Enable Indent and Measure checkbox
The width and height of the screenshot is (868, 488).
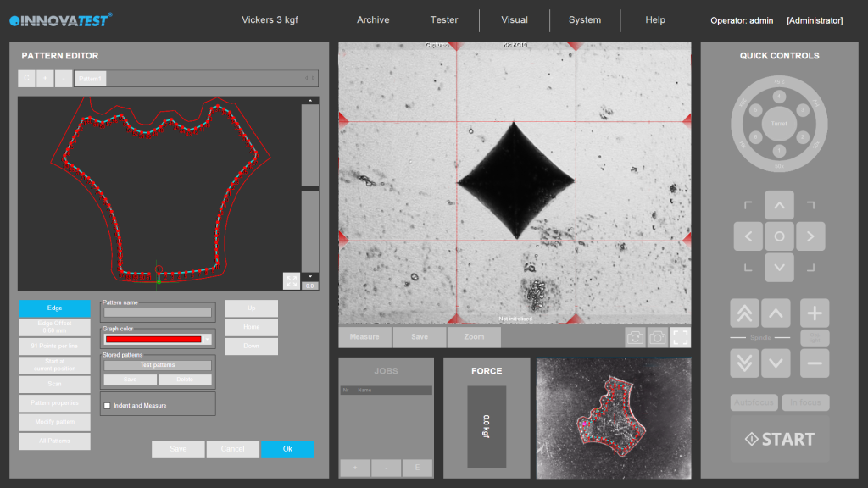(x=107, y=406)
